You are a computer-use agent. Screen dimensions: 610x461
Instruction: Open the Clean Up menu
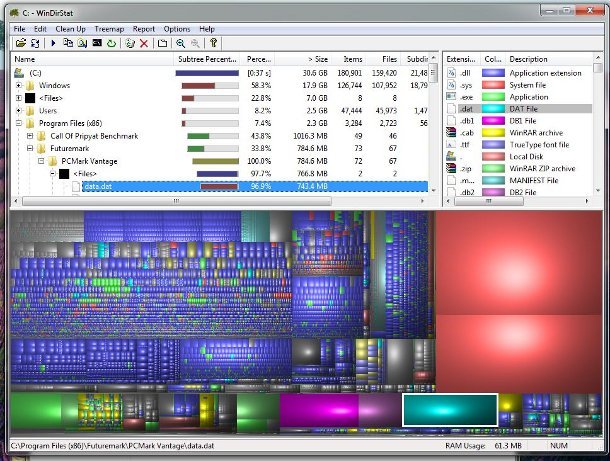[x=70, y=29]
